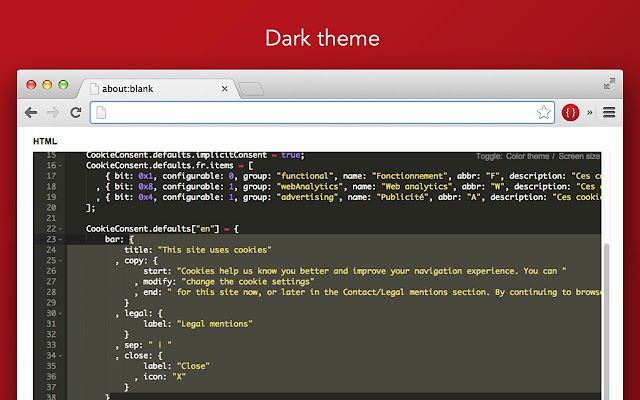Image resolution: width=640 pixels, height=400 pixels.
Task: Focus the address bar field
Action: [x=322, y=112]
